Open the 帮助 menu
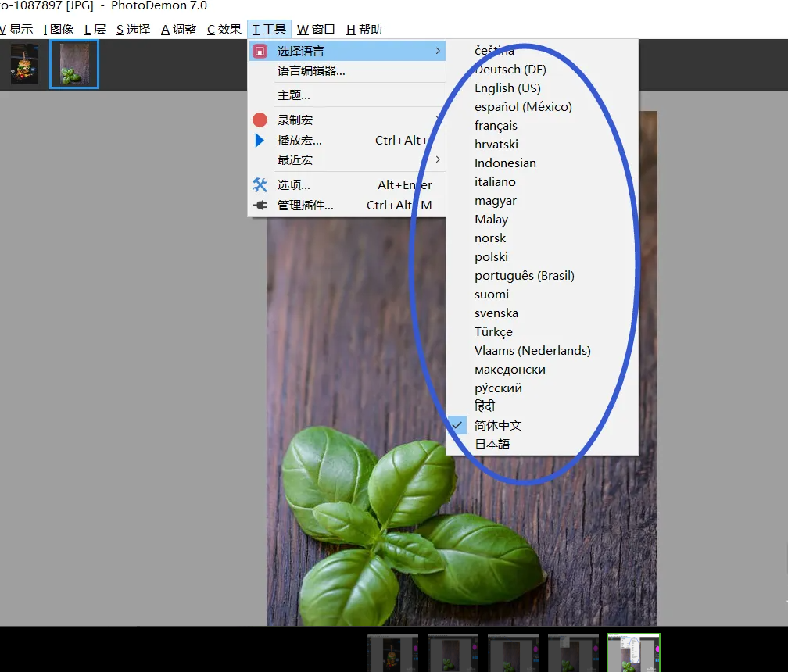Viewport: 788px width, 672px height. 364,30
